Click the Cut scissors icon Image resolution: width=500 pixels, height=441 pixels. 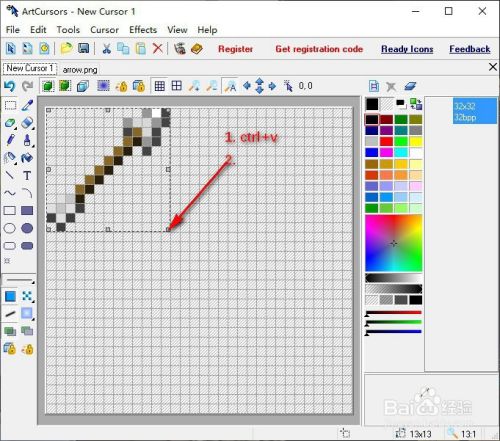[106, 49]
